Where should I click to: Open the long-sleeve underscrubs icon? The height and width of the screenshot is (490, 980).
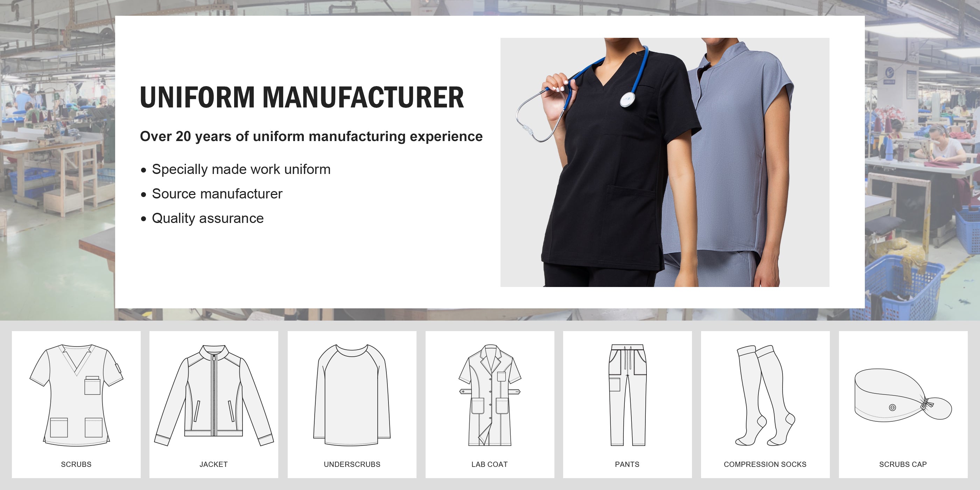[352, 395]
